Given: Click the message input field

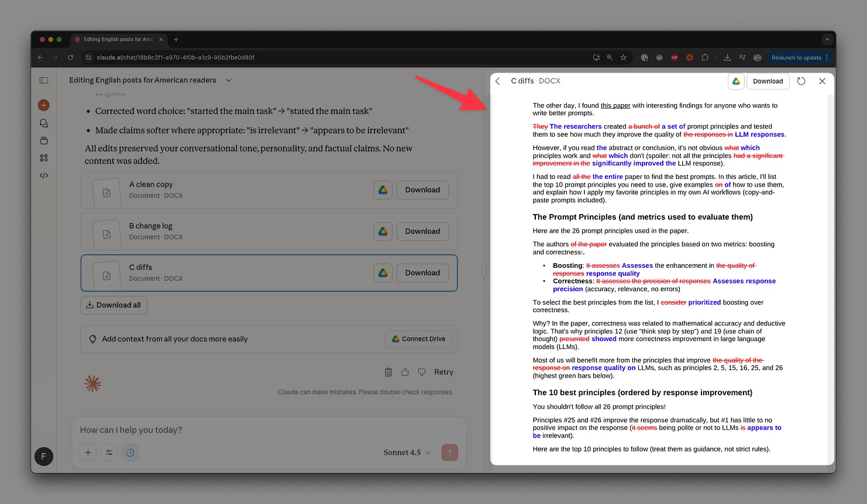Looking at the screenshot, I should [269, 430].
